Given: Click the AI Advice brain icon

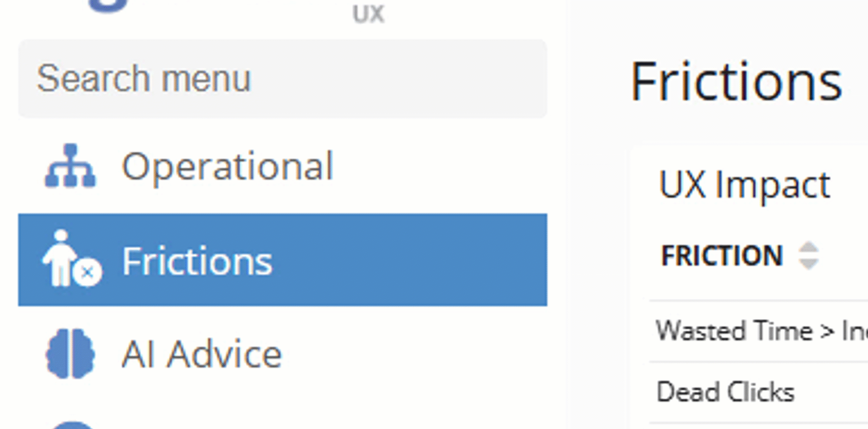Looking at the screenshot, I should [70, 354].
